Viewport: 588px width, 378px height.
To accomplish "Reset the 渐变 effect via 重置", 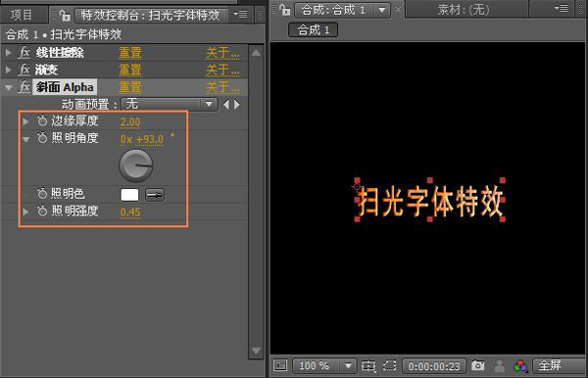I will click(x=129, y=71).
